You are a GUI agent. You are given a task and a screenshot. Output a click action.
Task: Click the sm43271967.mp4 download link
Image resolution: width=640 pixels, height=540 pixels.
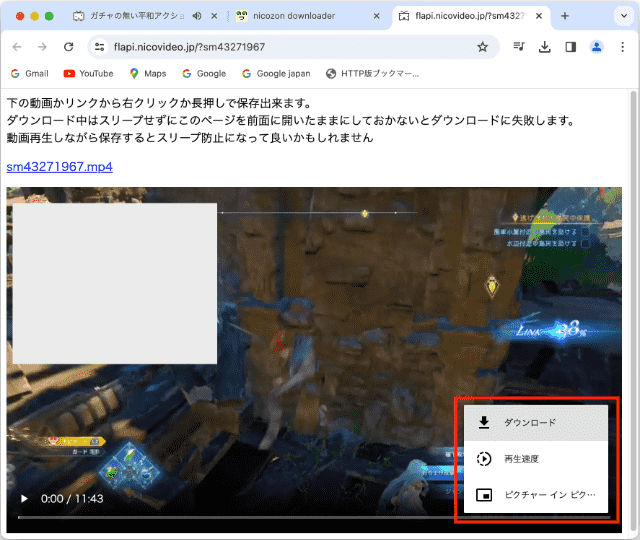60,167
